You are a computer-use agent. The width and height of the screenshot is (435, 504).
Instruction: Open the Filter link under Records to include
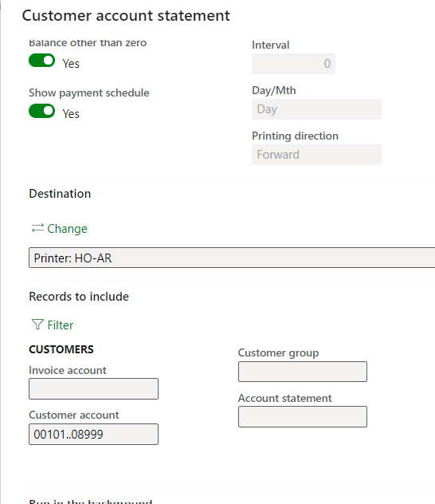point(61,325)
